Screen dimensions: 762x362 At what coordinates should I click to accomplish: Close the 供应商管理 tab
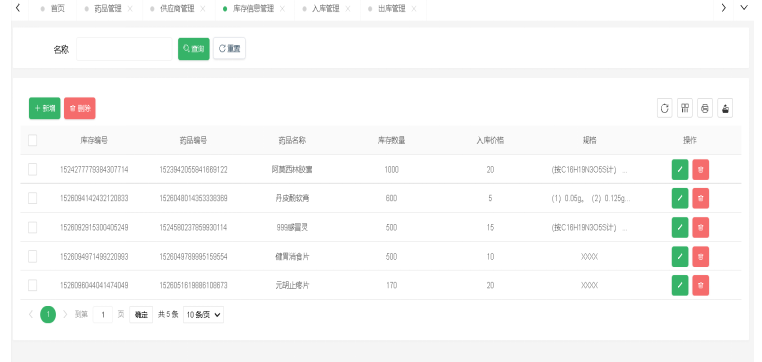click(x=203, y=9)
